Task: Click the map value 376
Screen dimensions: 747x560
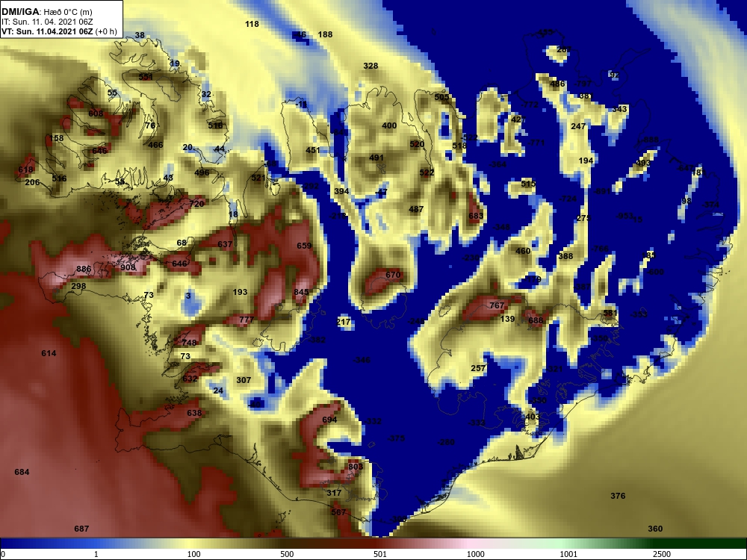Action: tap(618, 496)
